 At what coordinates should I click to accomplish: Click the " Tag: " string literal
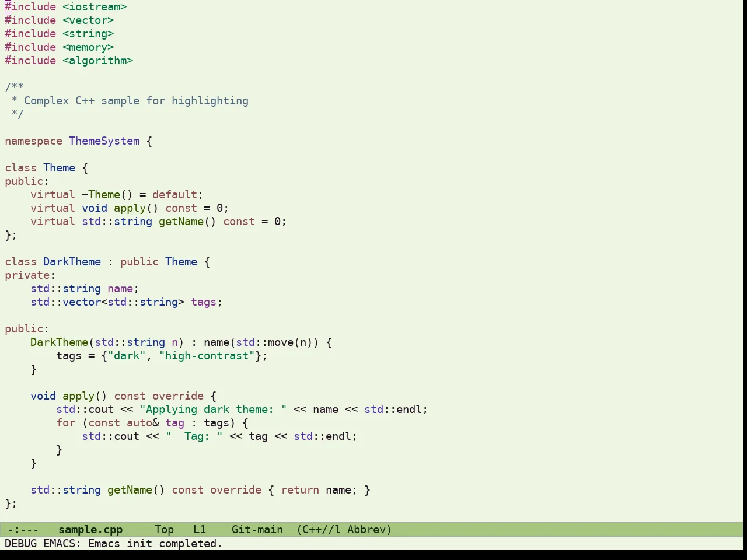click(194, 436)
